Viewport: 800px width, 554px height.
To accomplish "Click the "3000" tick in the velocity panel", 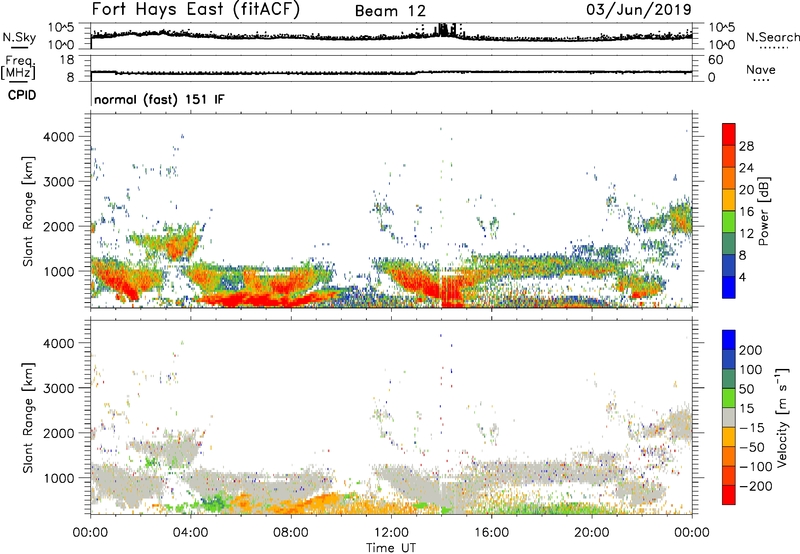I will 58,388.
